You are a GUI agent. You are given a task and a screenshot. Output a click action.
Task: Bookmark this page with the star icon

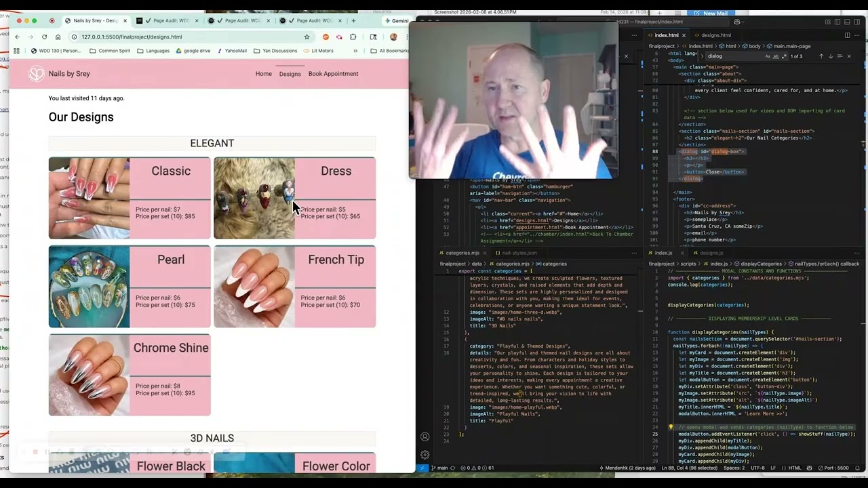click(x=307, y=37)
